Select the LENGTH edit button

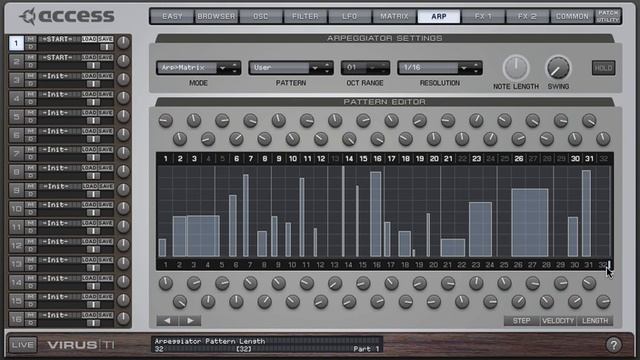(595, 321)
